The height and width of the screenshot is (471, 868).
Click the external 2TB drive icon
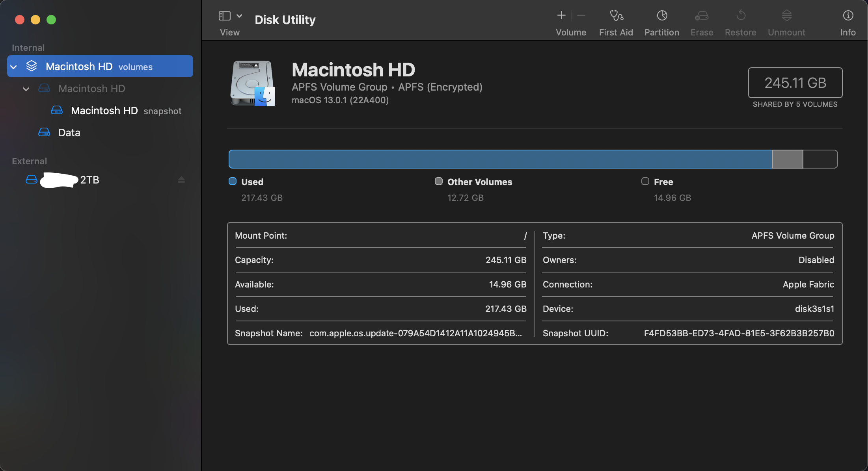click(x=32, y=180)
